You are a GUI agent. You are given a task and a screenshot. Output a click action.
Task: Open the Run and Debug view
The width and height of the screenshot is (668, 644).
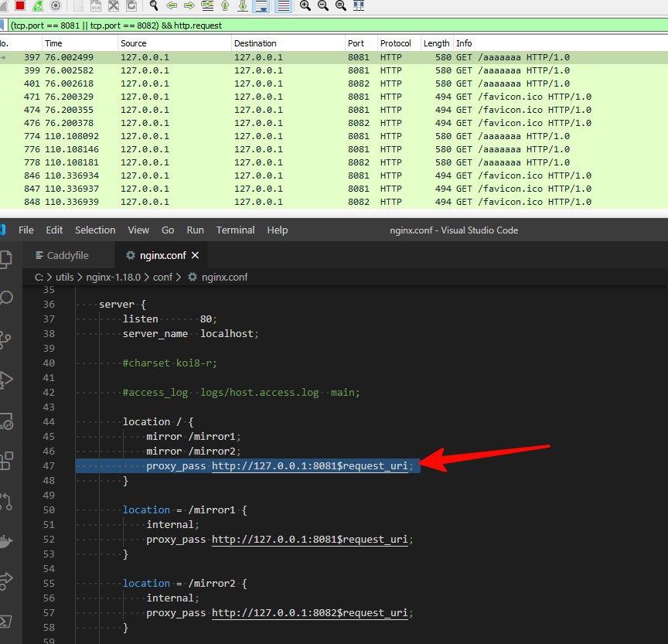point(6,380)
